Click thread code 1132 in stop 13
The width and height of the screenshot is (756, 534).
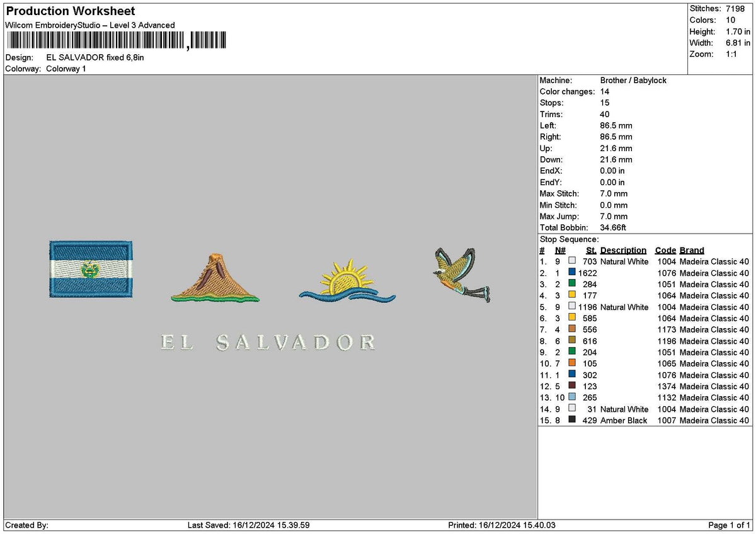pos(666,398)
